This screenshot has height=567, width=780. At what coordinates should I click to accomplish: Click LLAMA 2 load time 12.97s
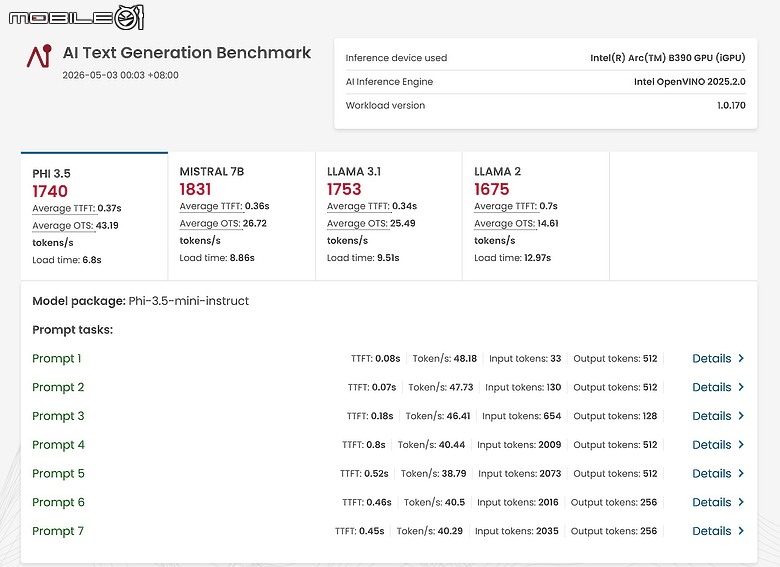(x=512, y=258)
